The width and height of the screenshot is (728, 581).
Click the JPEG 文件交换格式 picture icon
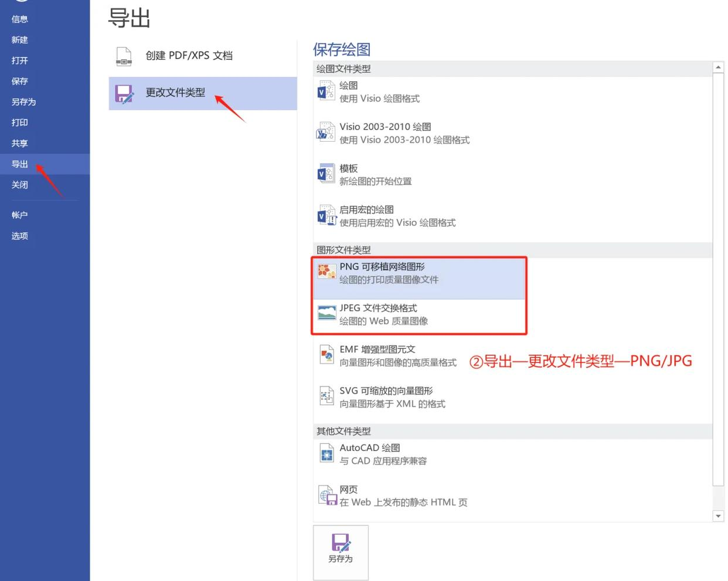(326, 312)
